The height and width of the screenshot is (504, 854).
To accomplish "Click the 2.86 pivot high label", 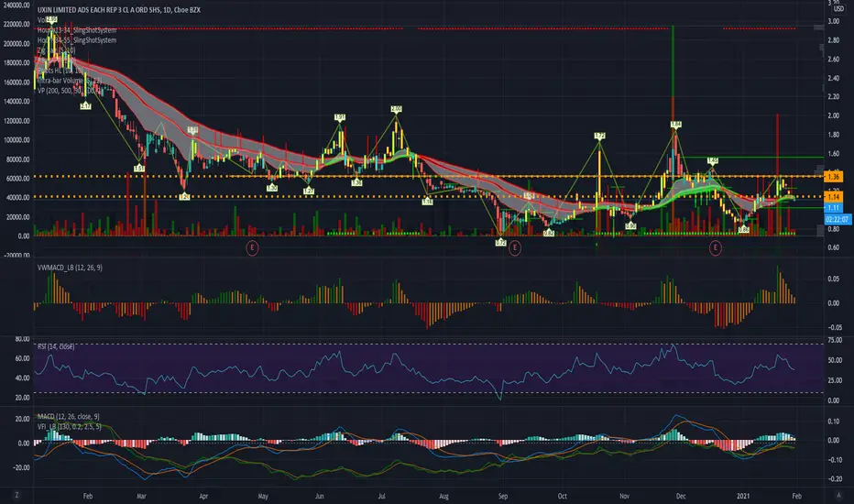I will pyautogui.click(x=51, y=19).
